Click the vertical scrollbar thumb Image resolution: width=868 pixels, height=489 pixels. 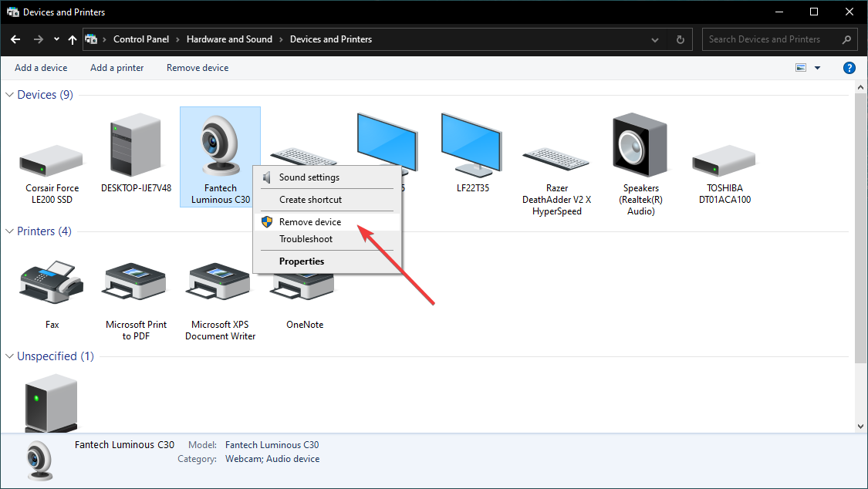click(861, 228)
